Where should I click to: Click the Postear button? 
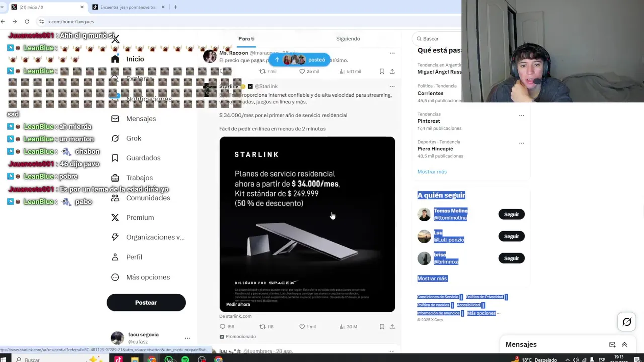click(146, 303)
